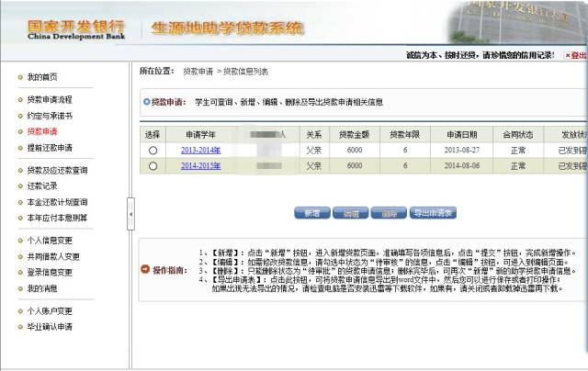
Task: Click the bullet icon beside 毕业确认申请
Action: coord(19,326)
